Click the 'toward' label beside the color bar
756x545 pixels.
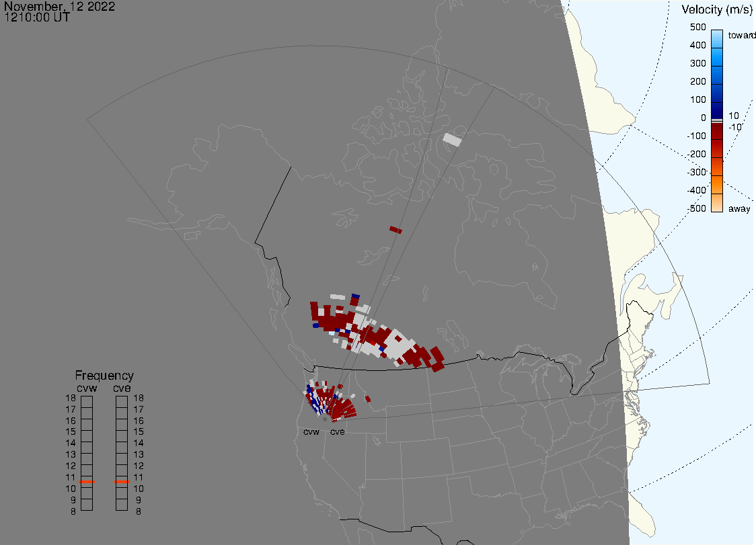pyautogui.click(x=740, y=35)
